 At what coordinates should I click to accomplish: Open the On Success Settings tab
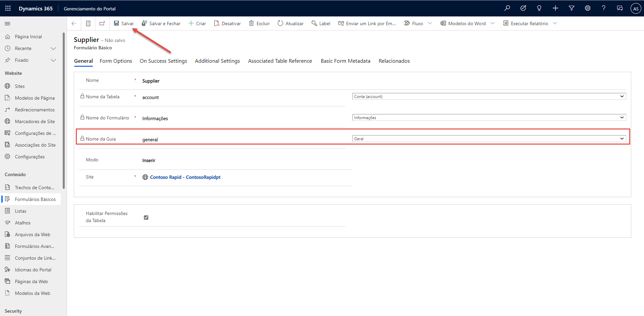point(163,61)
